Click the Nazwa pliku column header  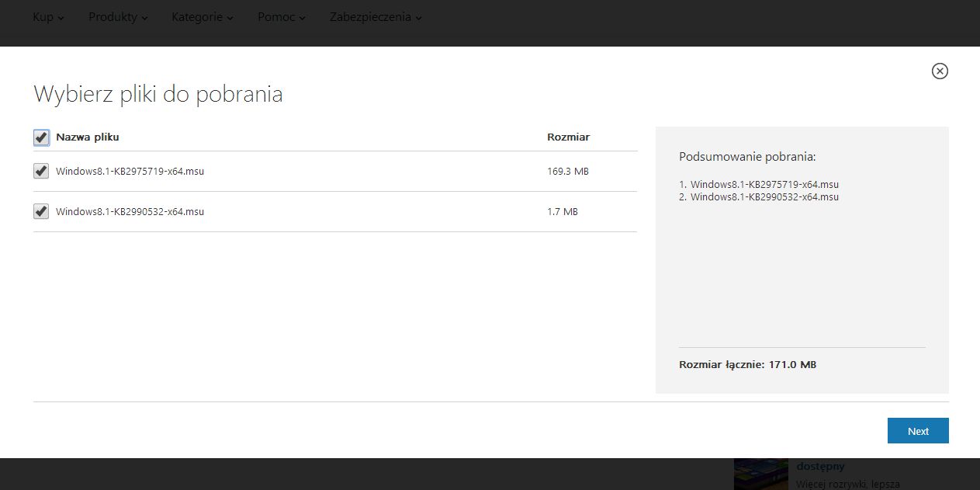click(87, 137)
